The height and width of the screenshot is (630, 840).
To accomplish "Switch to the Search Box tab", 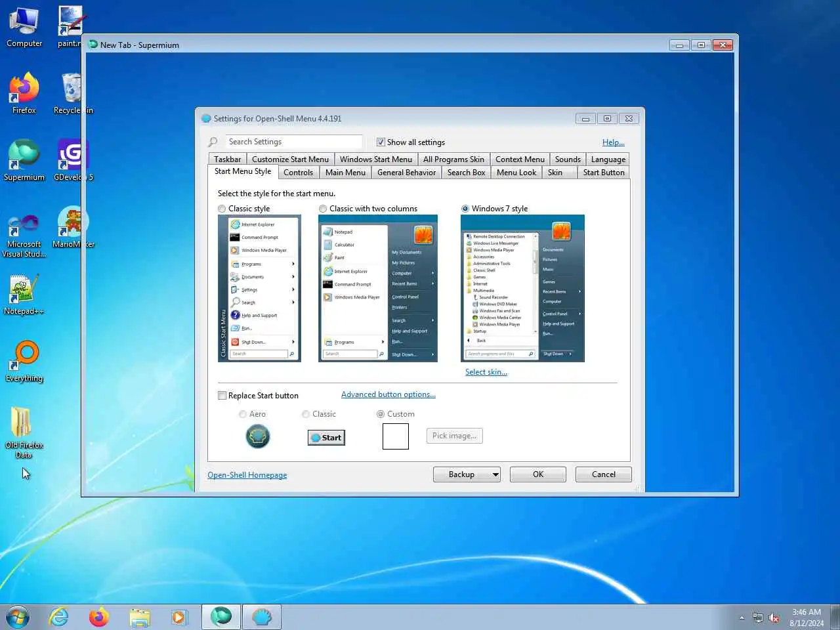I will [x=466, y=173].
